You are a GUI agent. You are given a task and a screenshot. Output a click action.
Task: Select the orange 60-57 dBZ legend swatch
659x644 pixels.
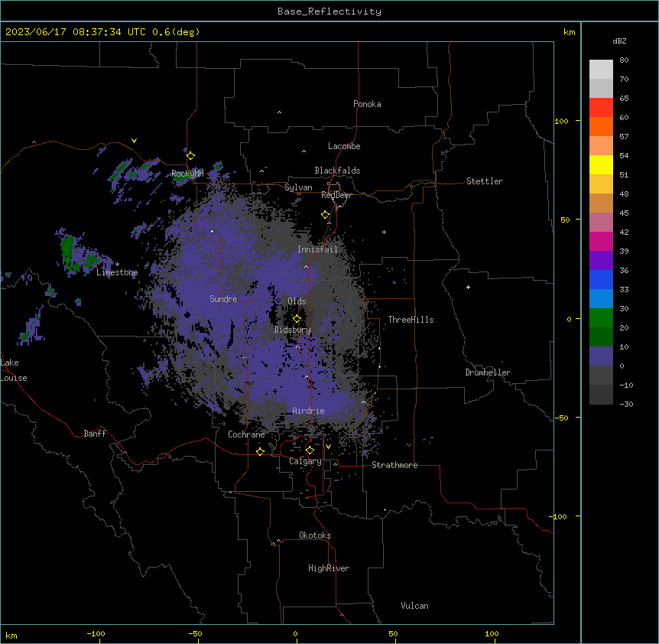click(601, 126)
